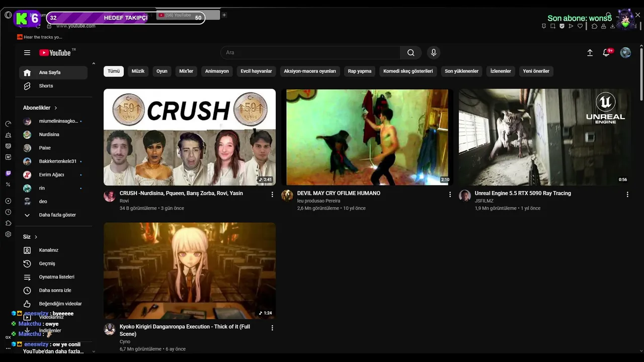Open the new tab plus button
This screenshot has width=644, height=362.
[224, 15]
